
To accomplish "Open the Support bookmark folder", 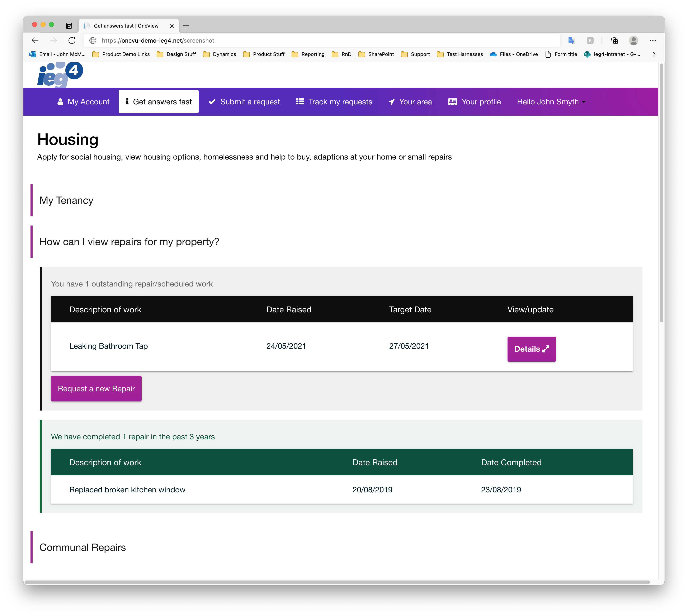I will click(x=415, y=54).
